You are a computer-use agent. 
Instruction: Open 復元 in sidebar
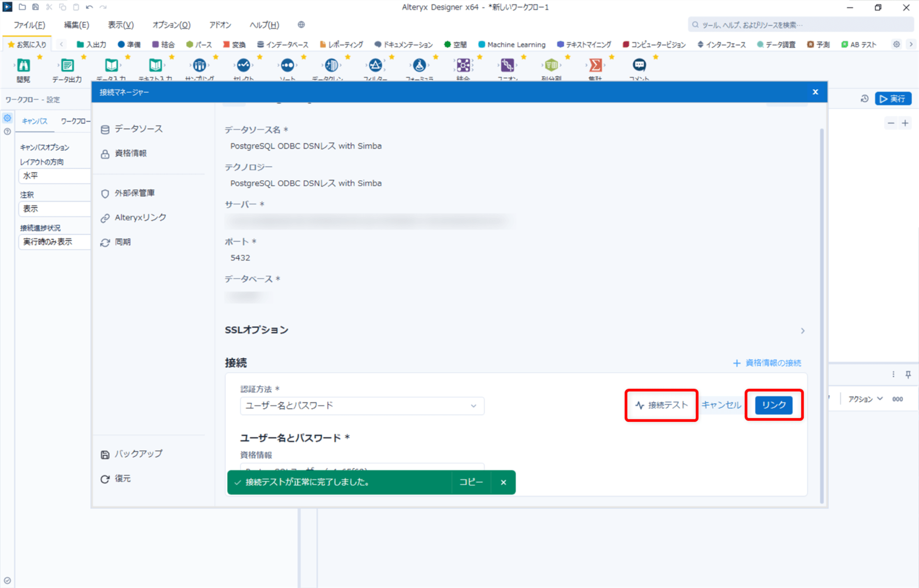116,479
